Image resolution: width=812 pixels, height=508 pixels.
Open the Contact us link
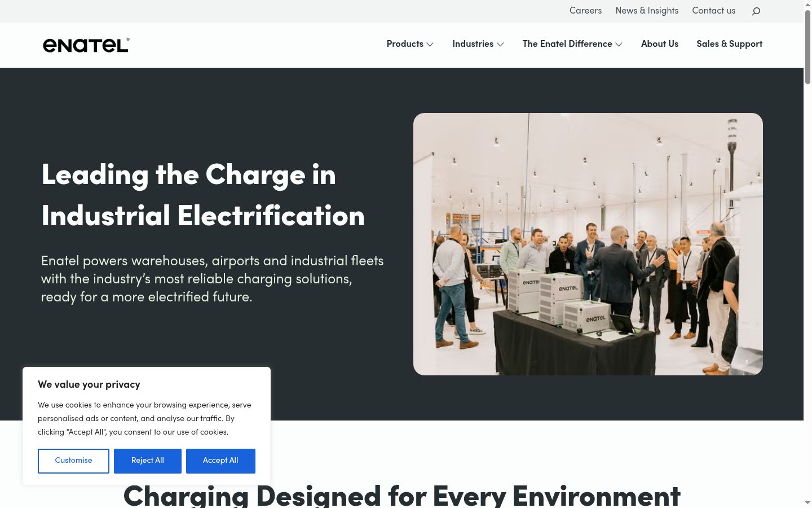(x=713, y=11)
